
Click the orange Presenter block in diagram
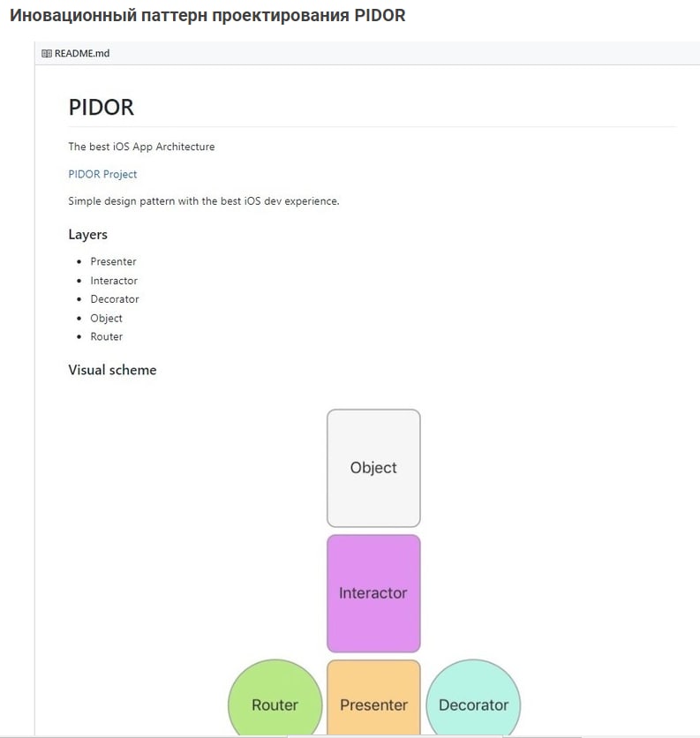coord(373,704)
